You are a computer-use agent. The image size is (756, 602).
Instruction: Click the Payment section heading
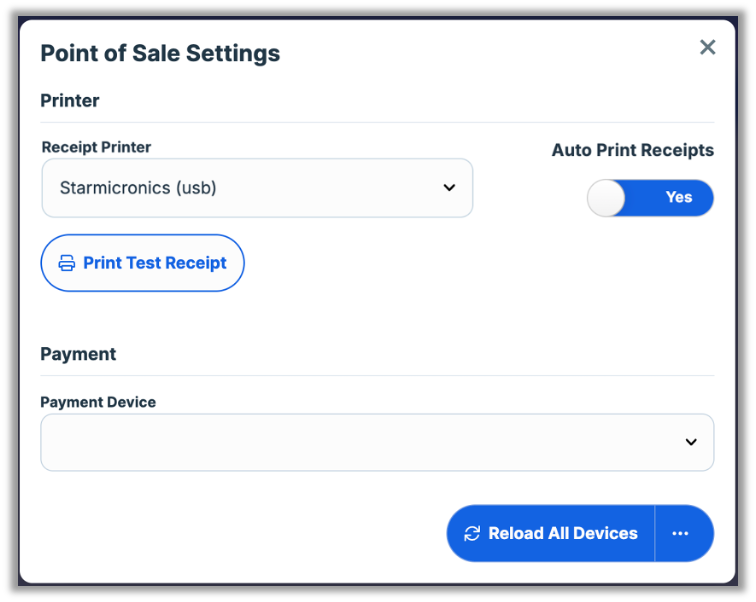tap(78, 354)
